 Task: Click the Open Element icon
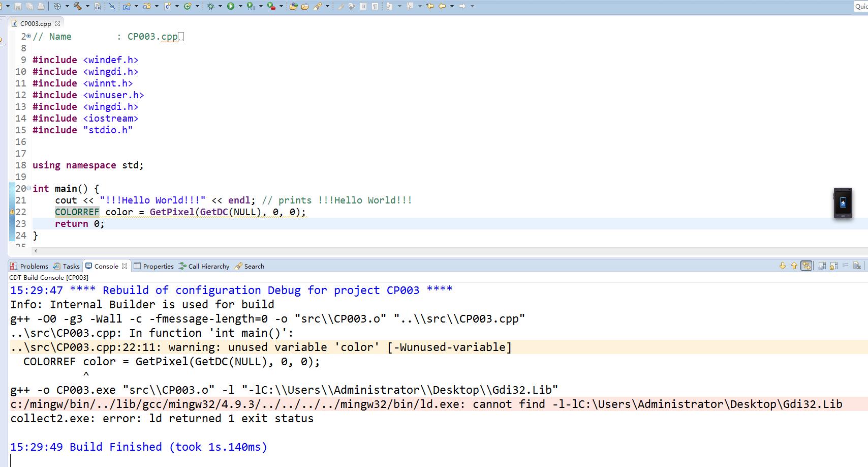(293, 6)
